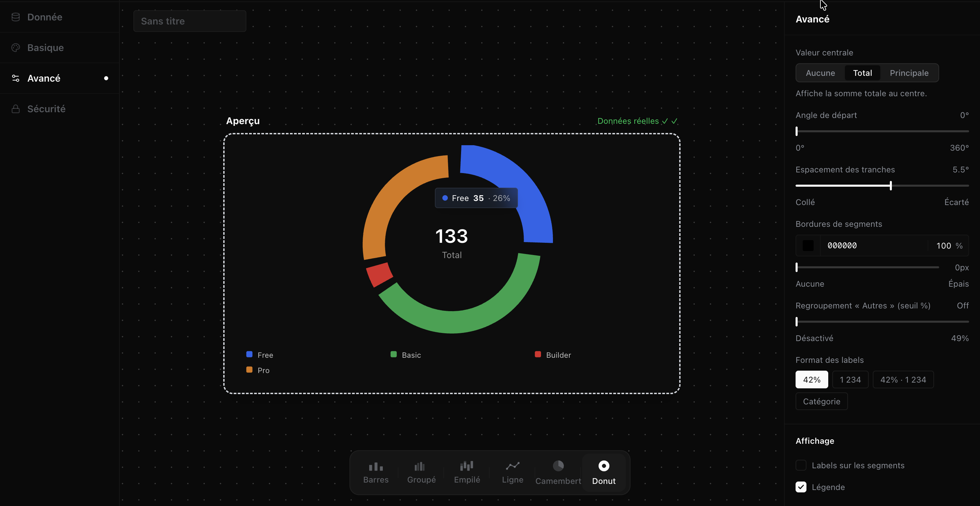Select the Camembert pie chart icon
The image size is (980, 506).
(x=558, y=466)
